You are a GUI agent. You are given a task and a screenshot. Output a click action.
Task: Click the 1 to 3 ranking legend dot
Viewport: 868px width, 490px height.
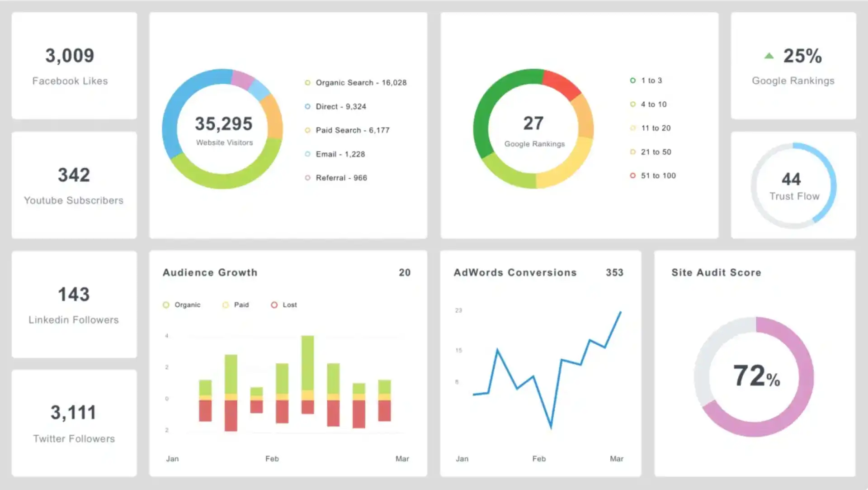click(x=632, y=80)
